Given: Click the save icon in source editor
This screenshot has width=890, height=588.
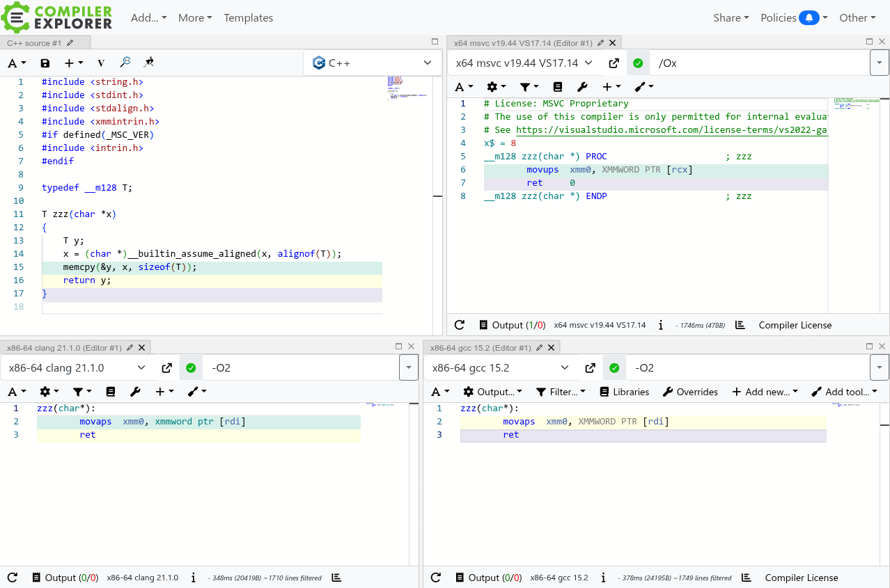Looking at the screenshot, I should click(x=45, y=63).
